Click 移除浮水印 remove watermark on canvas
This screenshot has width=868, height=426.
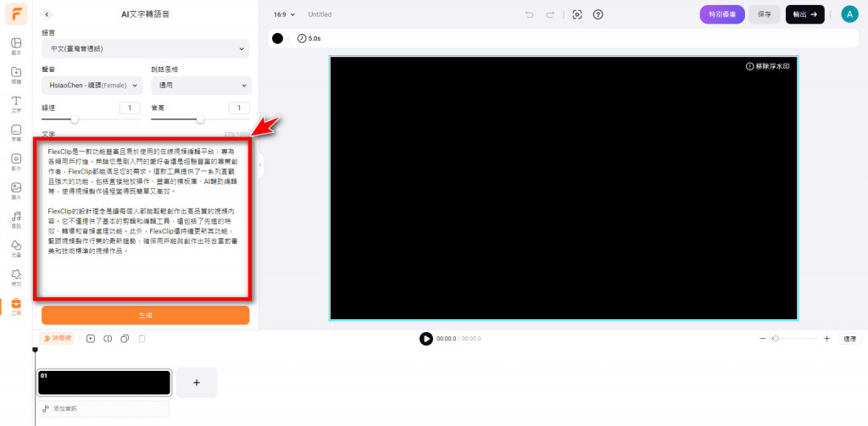click(x=768, y=66)
